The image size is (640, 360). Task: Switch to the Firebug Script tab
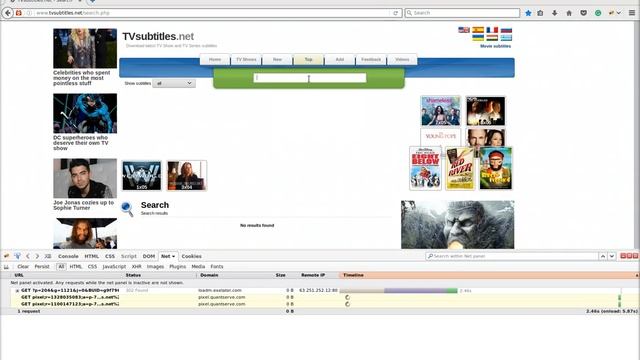[129, 256]
